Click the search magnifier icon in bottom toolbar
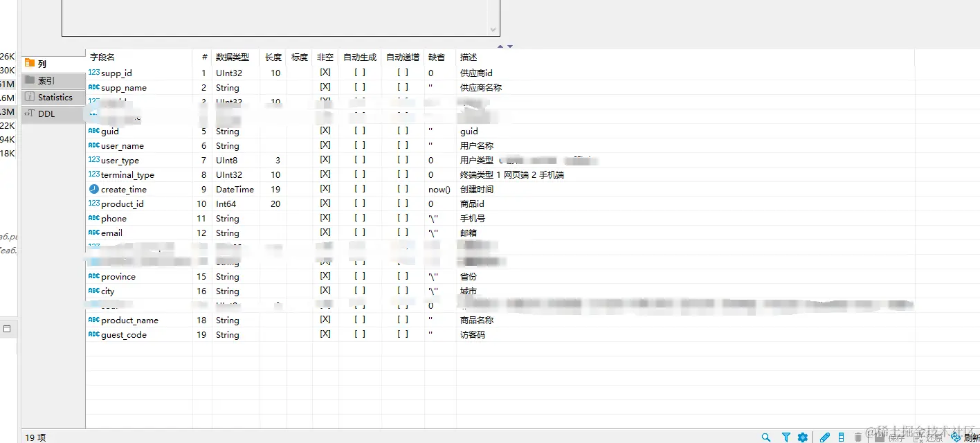This screenshot has width=980, height=443. coord(766,437)
